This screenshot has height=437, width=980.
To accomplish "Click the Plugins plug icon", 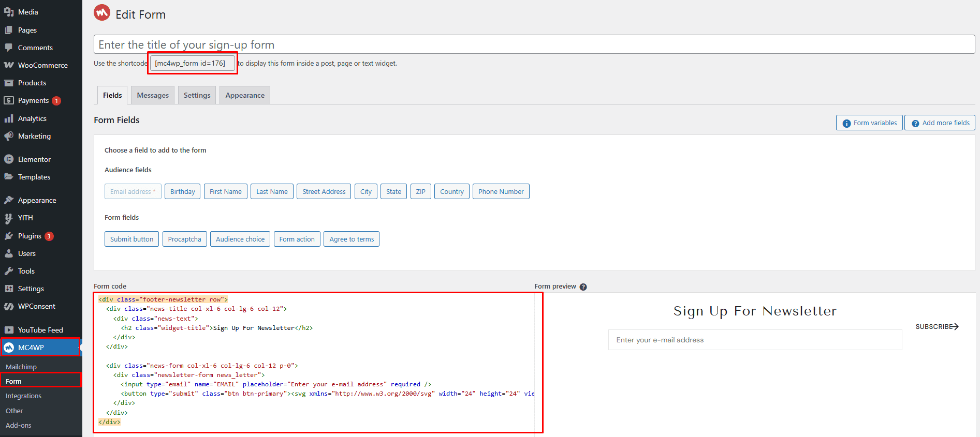I will click(9, 236).
